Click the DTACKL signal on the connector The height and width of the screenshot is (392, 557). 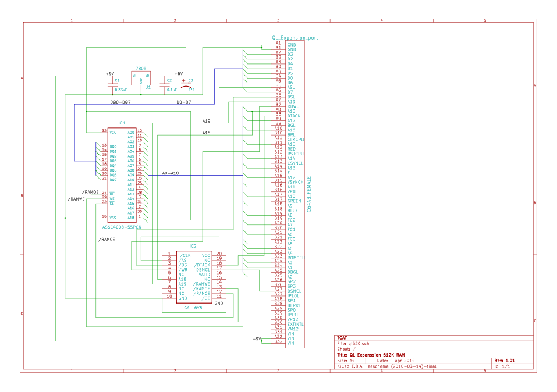295,116
